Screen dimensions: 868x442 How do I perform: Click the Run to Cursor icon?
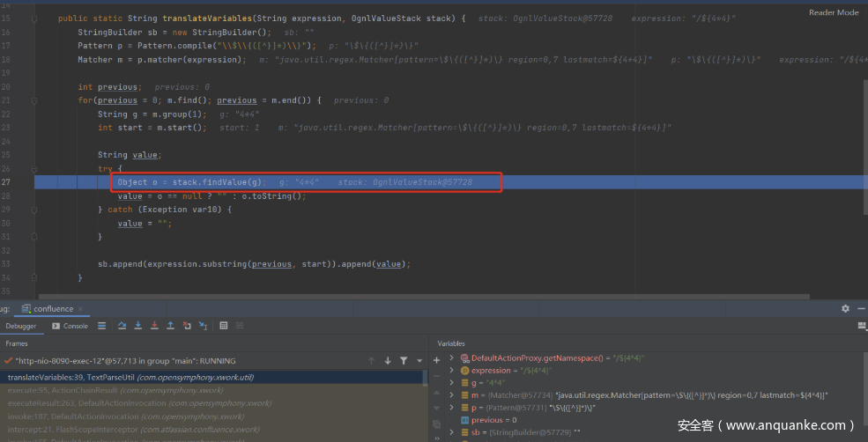pyautogui.click(x=203, y=326)
